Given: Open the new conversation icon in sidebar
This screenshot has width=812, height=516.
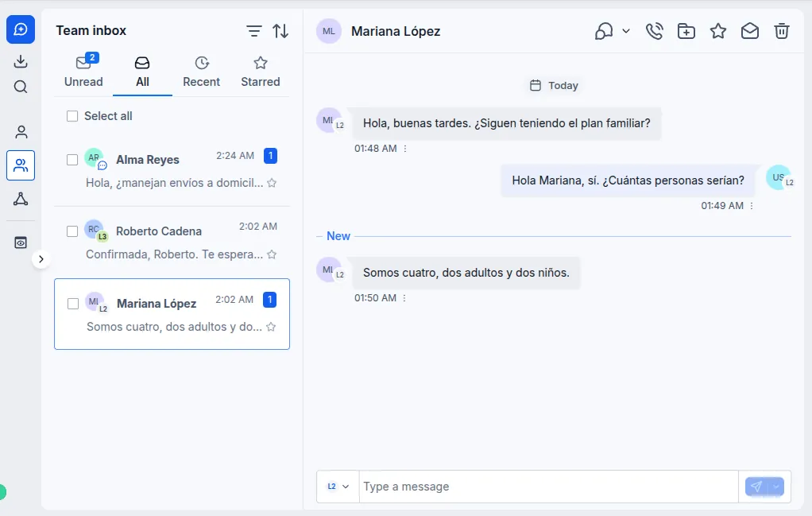Looking at the screenshot, I should (21, 29).
